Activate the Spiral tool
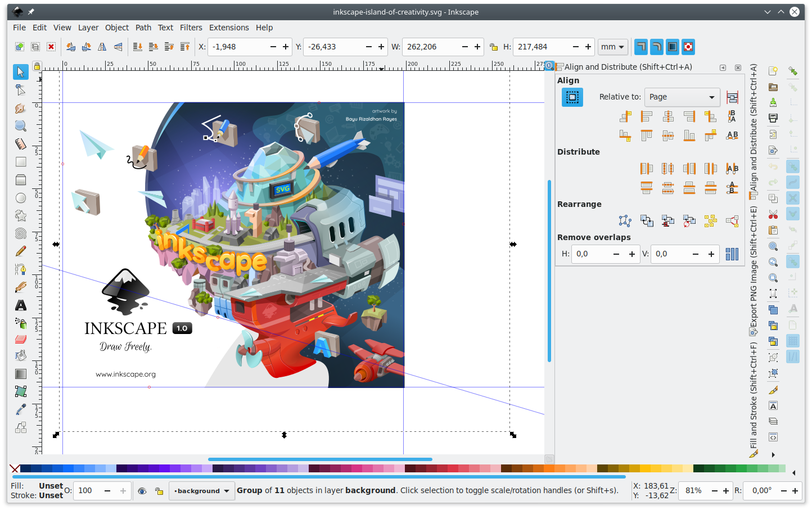The height and width of the screenshot is (510, 812). pos(20,233)
